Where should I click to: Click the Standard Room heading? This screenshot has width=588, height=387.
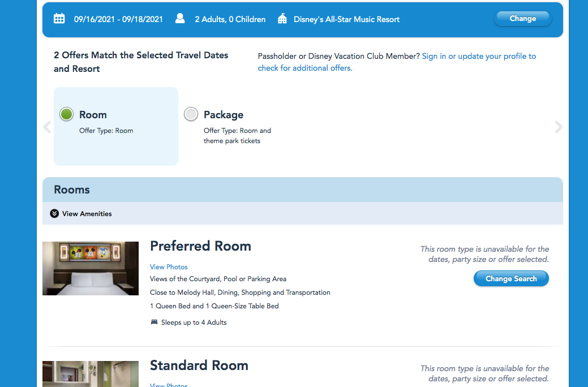click(x=199, y=365)
